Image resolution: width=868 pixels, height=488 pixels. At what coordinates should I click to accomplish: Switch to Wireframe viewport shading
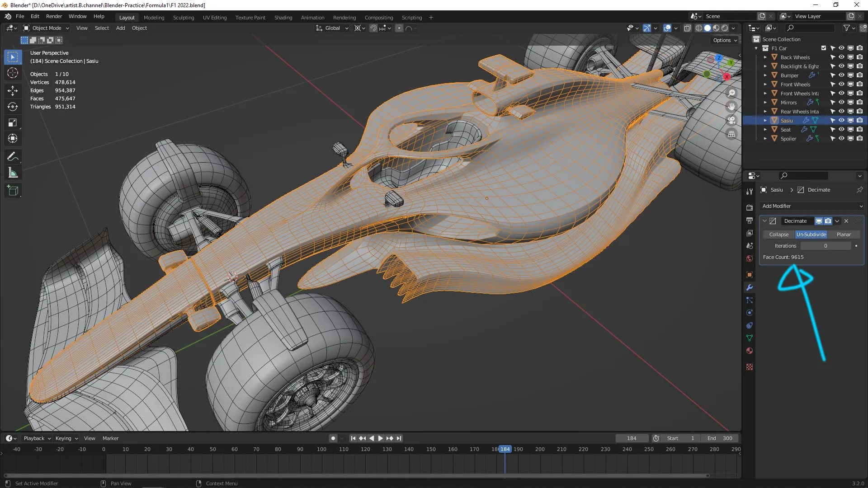point(699,28)
